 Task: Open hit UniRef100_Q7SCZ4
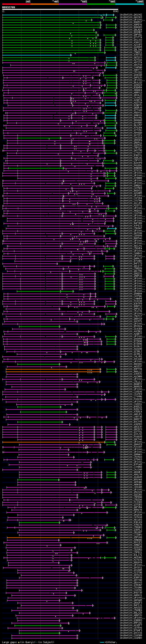point(131,170)
